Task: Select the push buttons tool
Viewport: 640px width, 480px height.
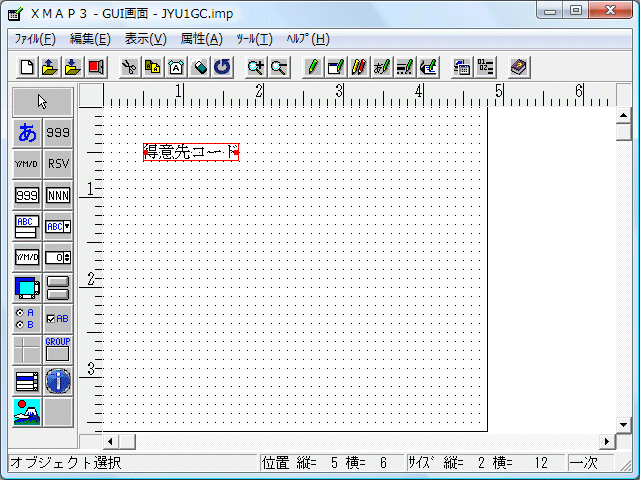Action: pyautogui.click(x=58, y=288)
